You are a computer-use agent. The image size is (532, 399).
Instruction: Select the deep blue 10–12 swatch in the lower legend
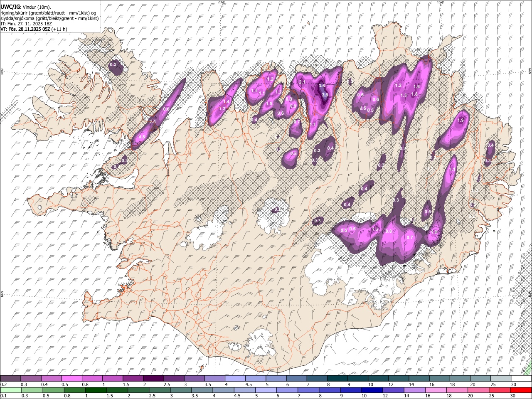(372, 390)
